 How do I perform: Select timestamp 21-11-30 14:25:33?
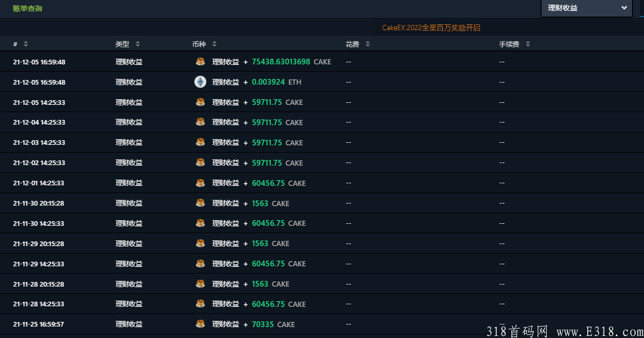tap(38, 224)
